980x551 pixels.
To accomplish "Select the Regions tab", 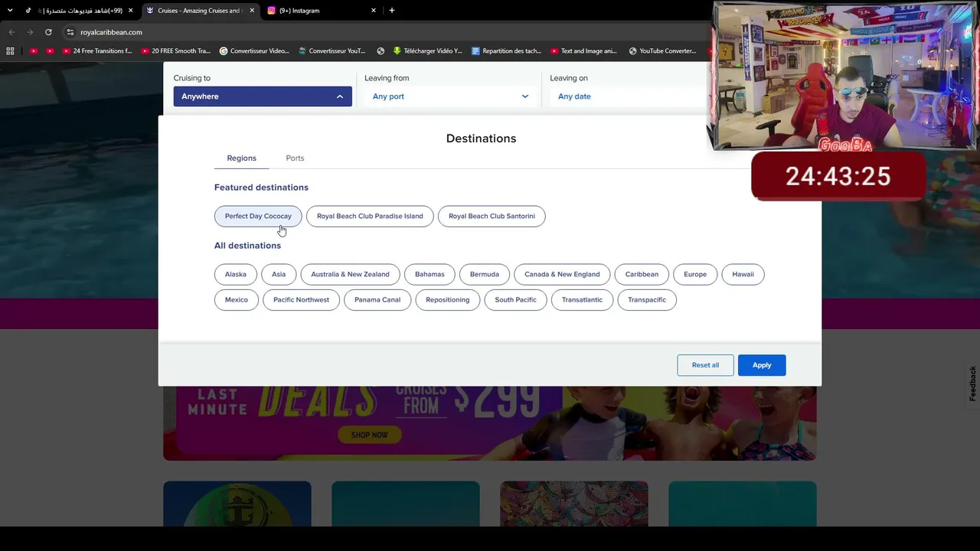I will pyautogui.click(x=241, y=158).
